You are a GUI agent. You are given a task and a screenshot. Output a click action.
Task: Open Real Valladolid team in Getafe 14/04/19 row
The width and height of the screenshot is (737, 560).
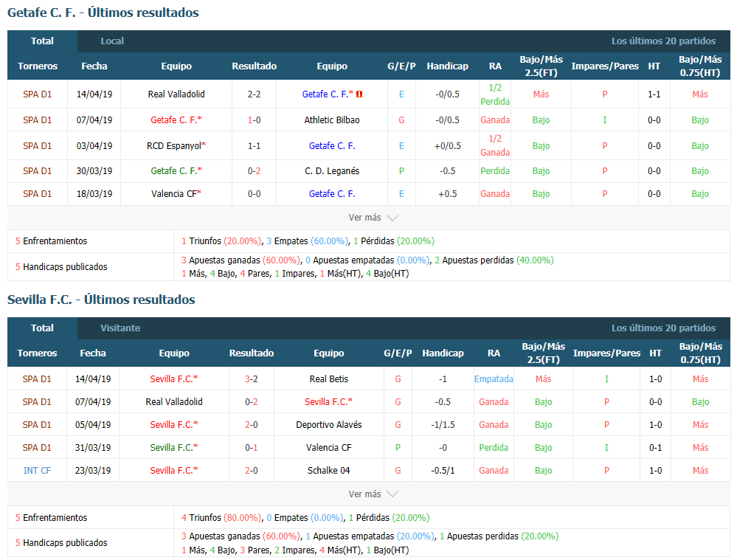pos(176,94)
